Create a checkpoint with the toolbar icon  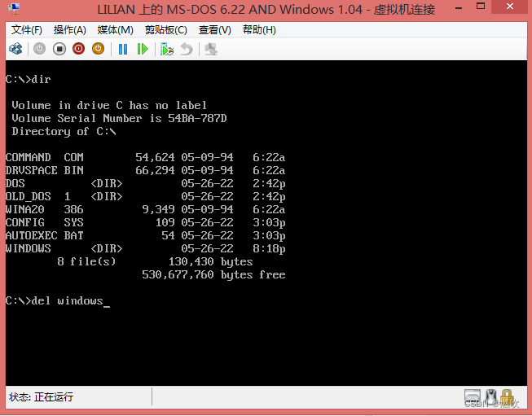coord(167,49)
